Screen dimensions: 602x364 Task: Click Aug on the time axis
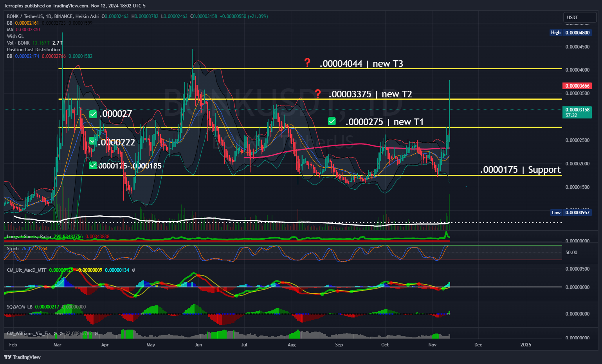pos(292,345)
